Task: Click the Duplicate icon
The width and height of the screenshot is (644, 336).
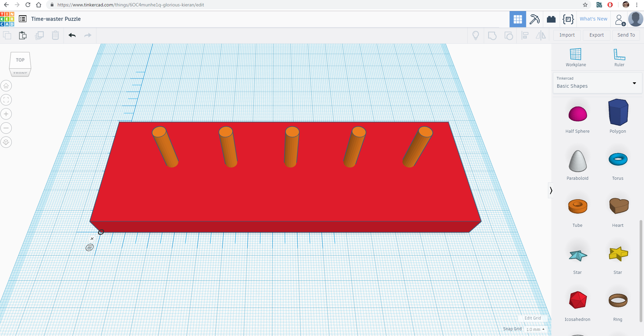Action: point(39,35)
